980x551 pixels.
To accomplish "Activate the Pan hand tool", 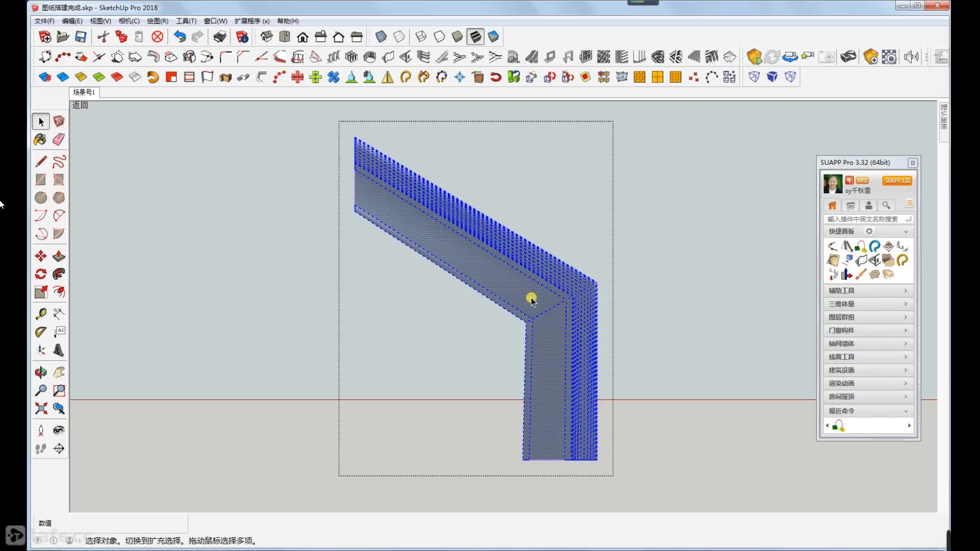I will click(59, 372).
